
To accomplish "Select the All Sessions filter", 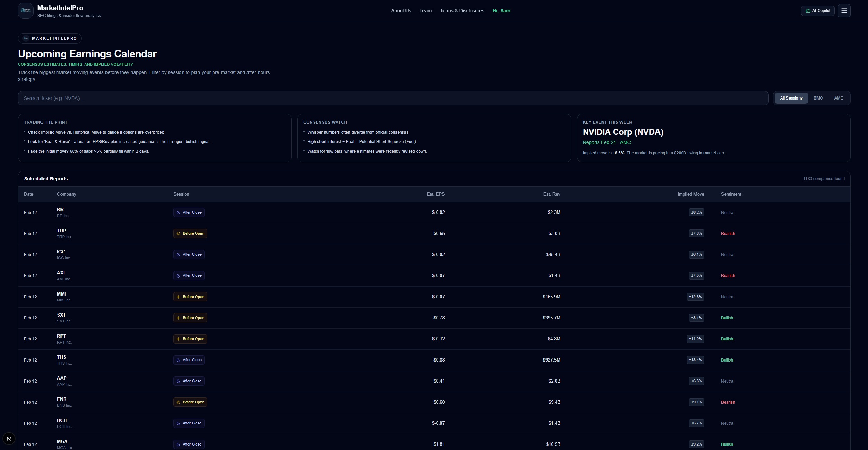I will pyautogui.click(x=791, y=98).
